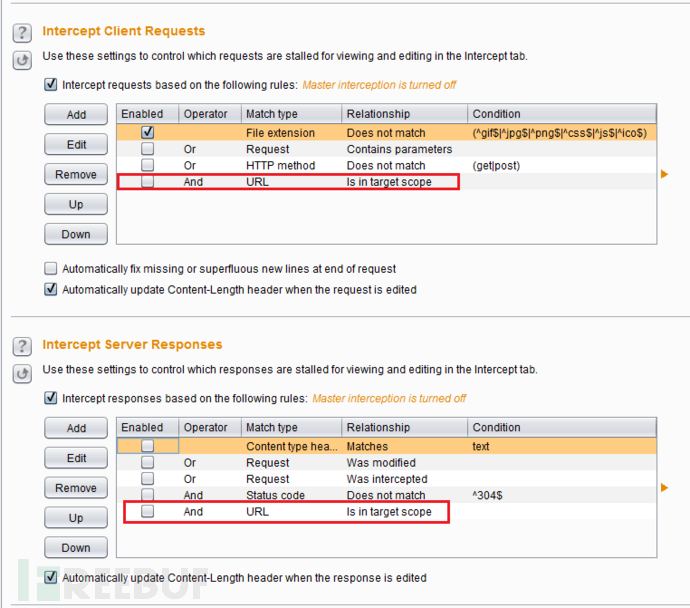Select the File extension match type cell
690x608 pixels.
[291, 133]
